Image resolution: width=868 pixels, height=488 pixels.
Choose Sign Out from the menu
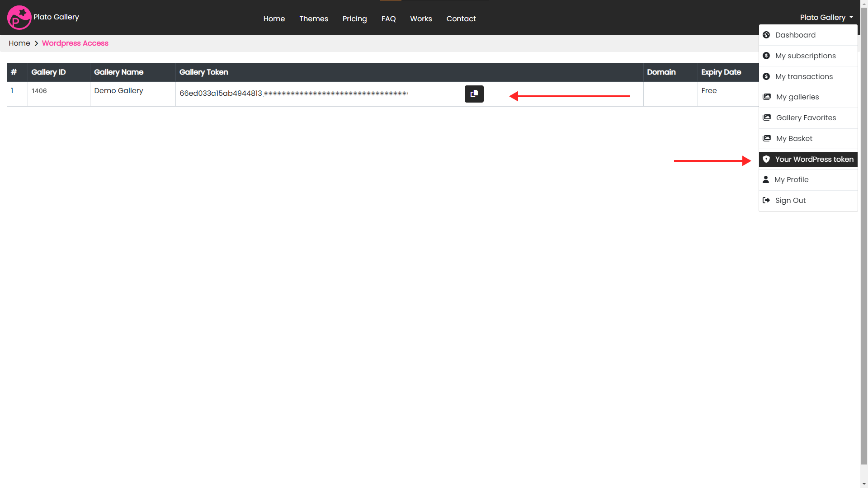tap(808, 200)
